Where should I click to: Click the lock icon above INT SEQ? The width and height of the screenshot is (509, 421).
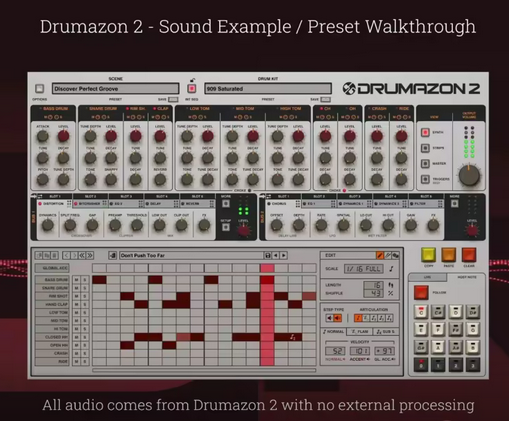(192, 80)
